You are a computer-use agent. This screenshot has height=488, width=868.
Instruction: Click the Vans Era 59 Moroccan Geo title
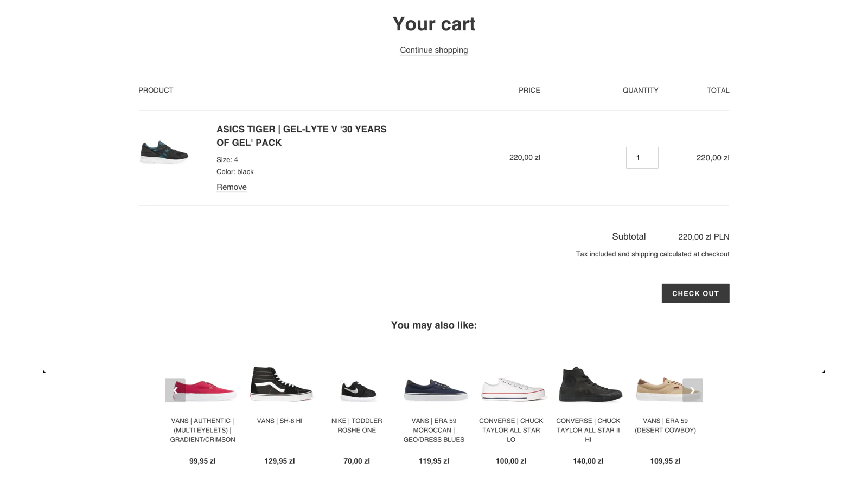[x=434, y=430]
